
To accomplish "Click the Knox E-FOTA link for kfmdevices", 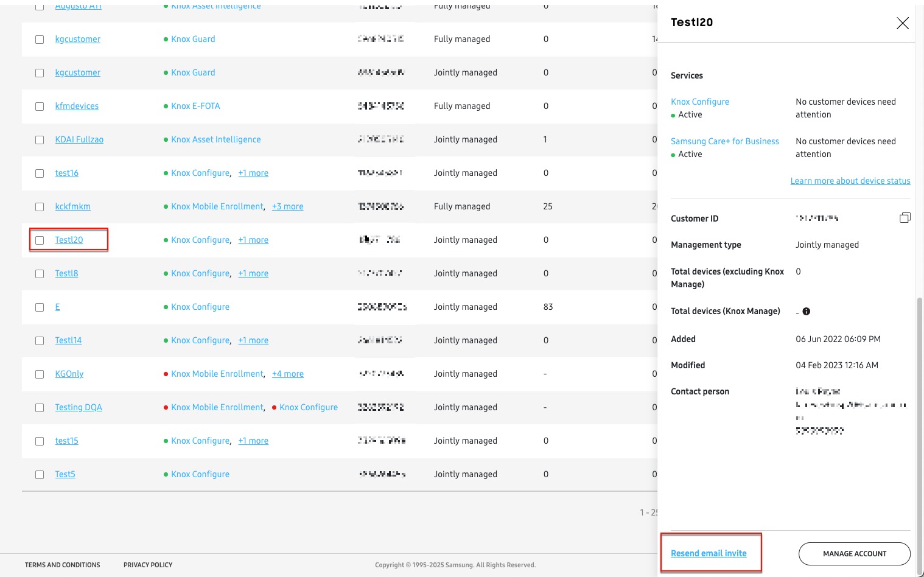I will point(195,106).
